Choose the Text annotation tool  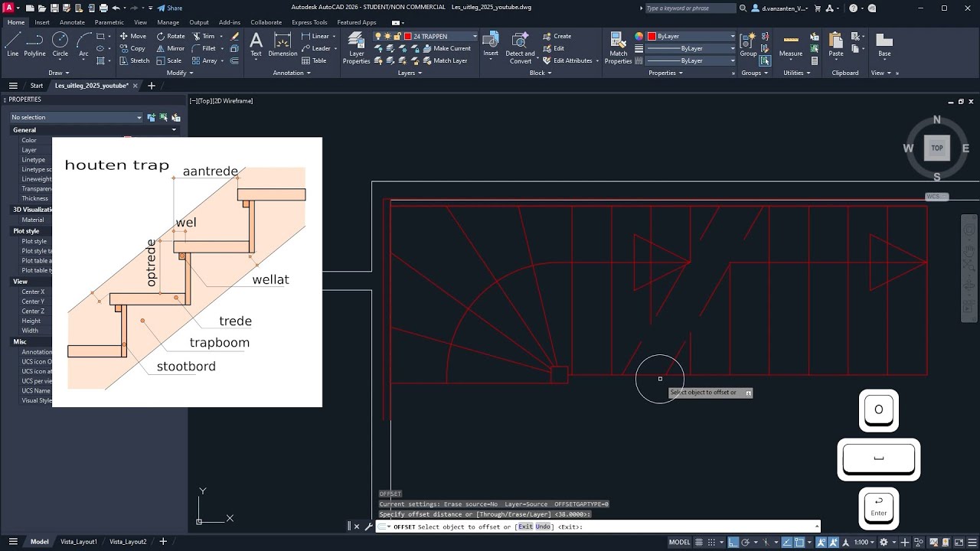coord(256,44)
